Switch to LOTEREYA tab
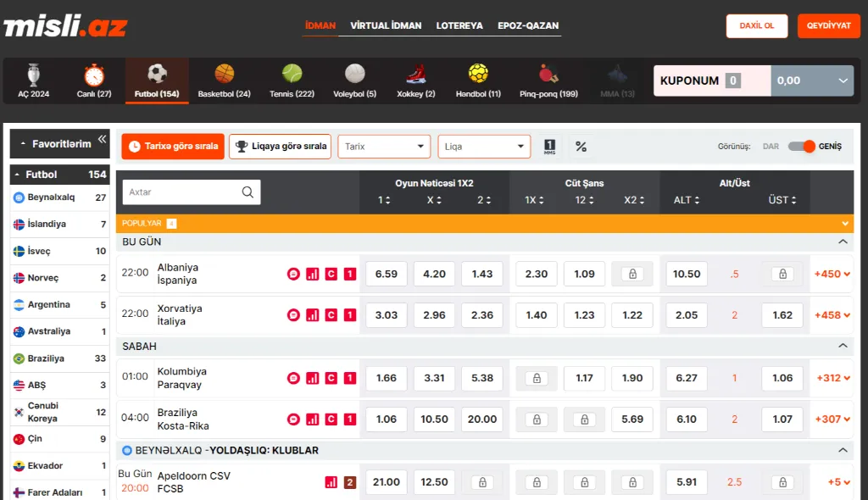Image resolution: width=868 pixels, height=500 pixels. coord(459,25)
